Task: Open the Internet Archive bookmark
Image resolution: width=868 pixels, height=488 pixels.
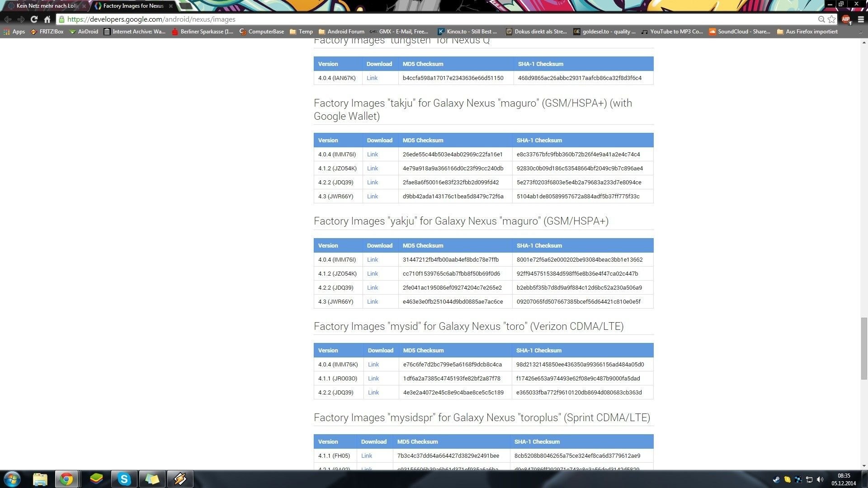Action: [x=135, y=32]
